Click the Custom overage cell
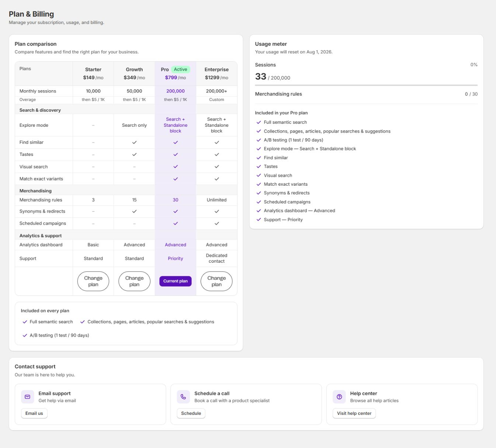The image size is (496, 448). coord(216,99)
